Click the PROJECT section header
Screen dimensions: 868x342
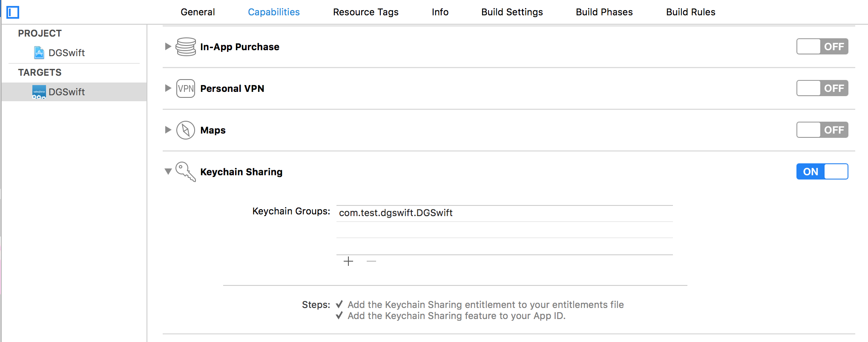40,33
